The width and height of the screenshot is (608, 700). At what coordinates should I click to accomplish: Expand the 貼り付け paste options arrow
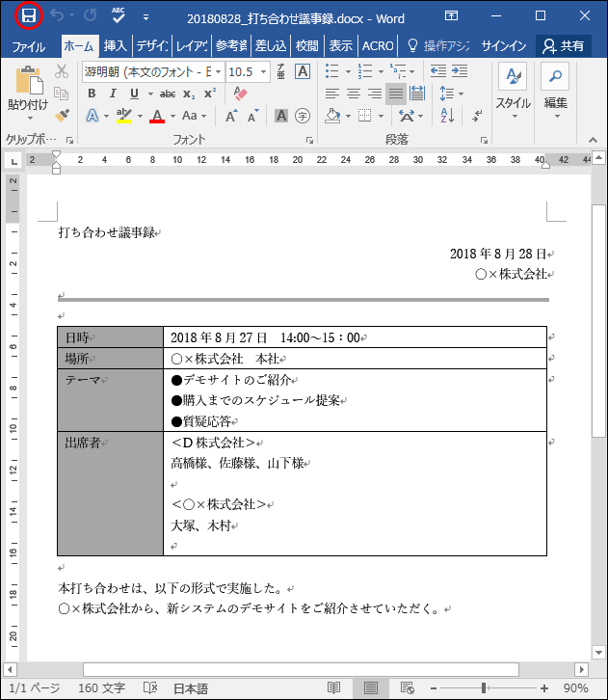tap(30, 119)
